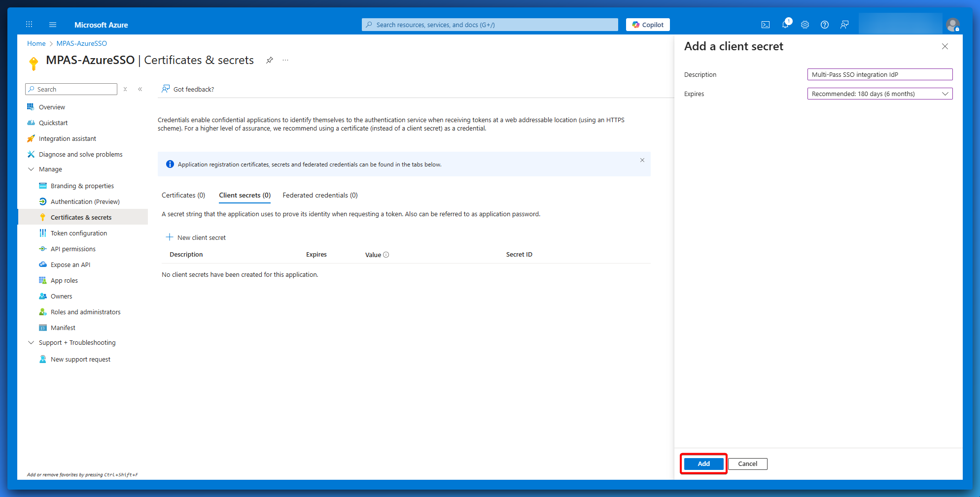Open Quickstart in the sidebar
Viewport: 980px width, 497px height.
click(x=53, y=123)
